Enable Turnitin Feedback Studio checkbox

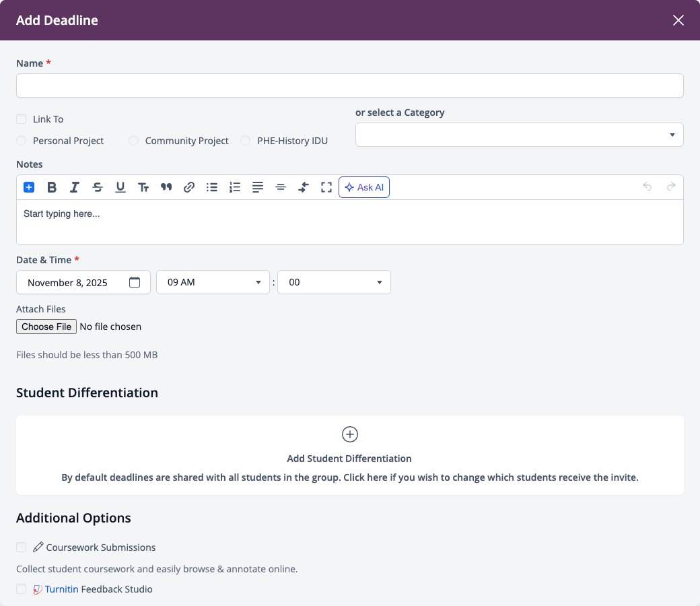pyautogui.click(x=21, y=588)
